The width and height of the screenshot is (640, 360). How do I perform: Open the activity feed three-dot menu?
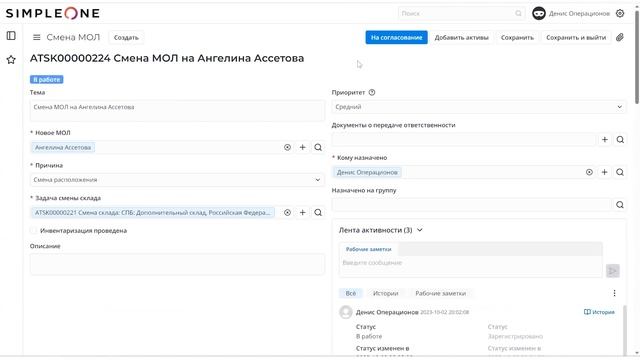614,293
